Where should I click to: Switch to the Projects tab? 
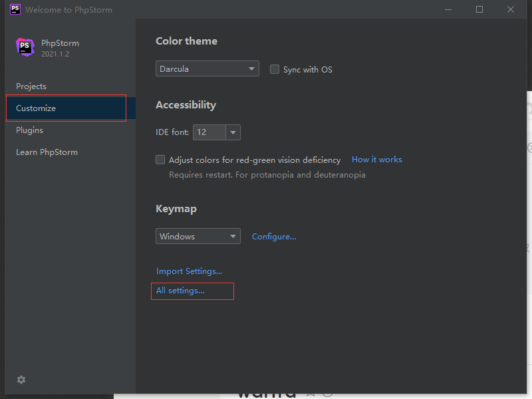(x=31, y=86)
